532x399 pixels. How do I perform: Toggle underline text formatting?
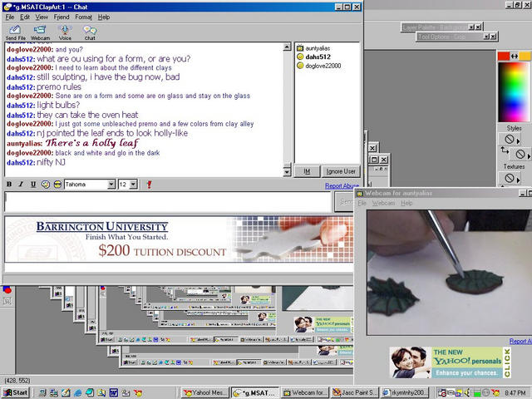click(33, 185)
